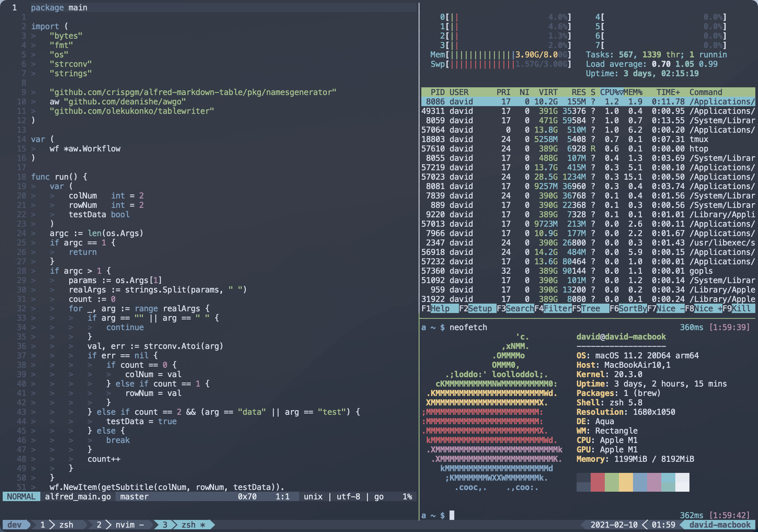Open F2 Setup in htop
758x532 pixels.
[x=480, y=308]
